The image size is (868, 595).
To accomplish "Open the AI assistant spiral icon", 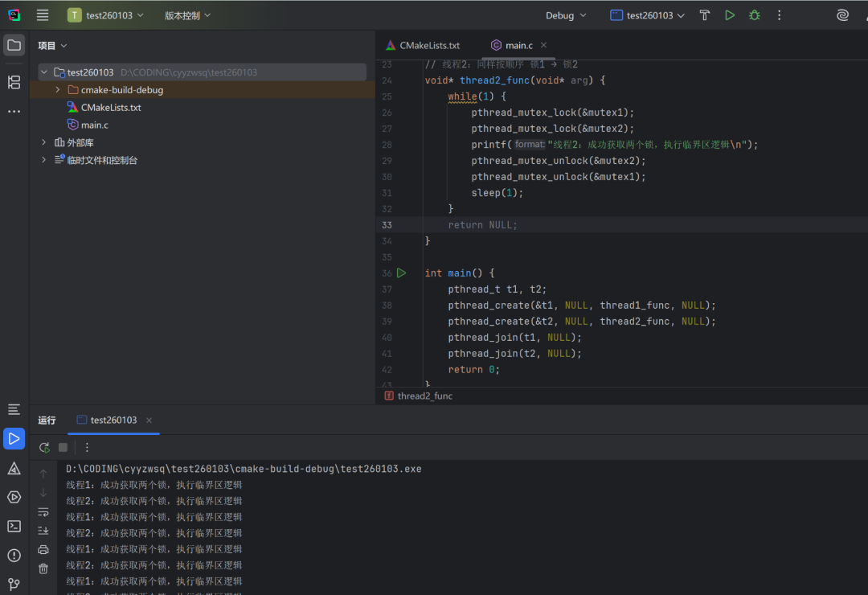I will tap(842, 15).
